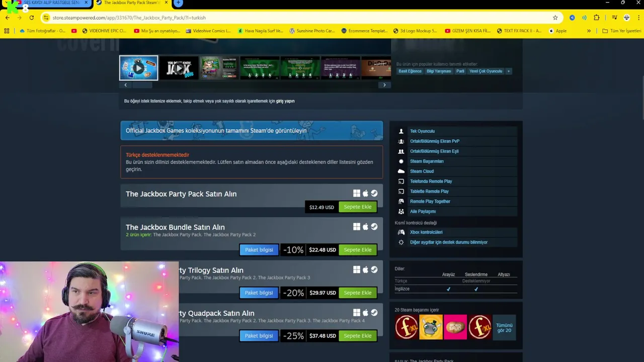
Task: Add The Jackbox Party Pack to cart
Action: [x=358, y=207]
